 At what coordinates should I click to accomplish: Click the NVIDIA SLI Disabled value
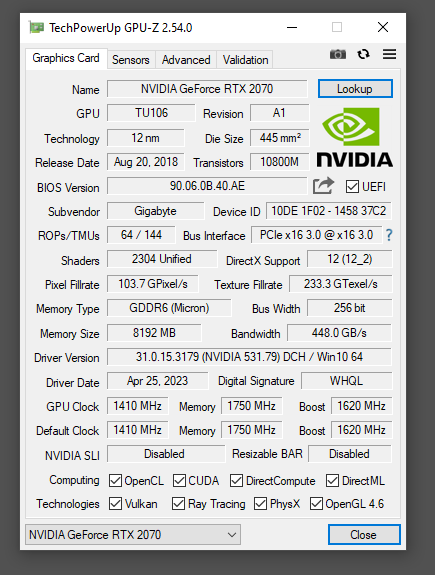pos(166,454)
